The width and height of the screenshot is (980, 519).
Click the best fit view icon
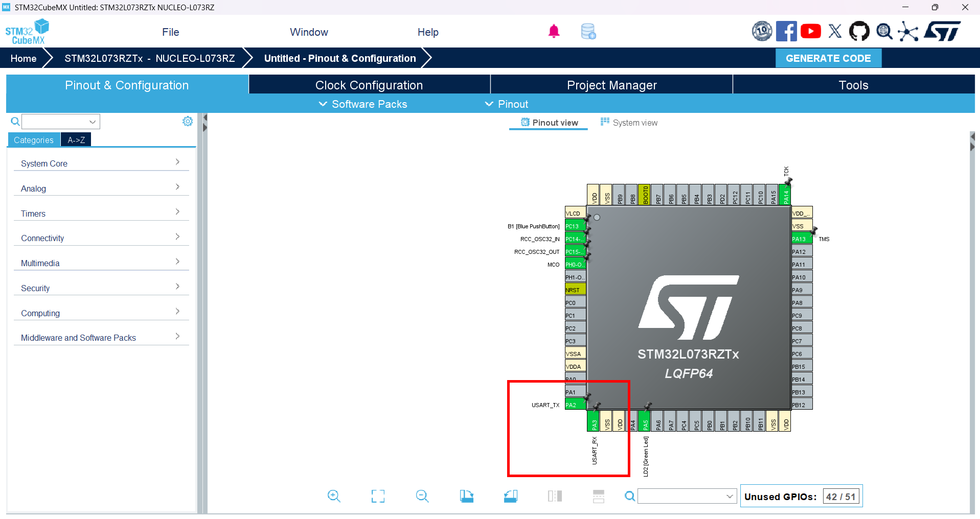[x=378, y=496]
